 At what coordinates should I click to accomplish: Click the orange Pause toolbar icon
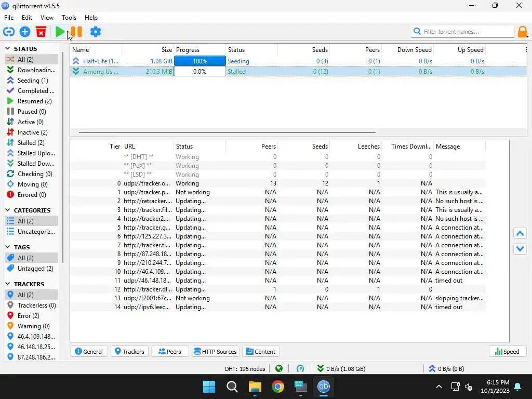point(77,32)
